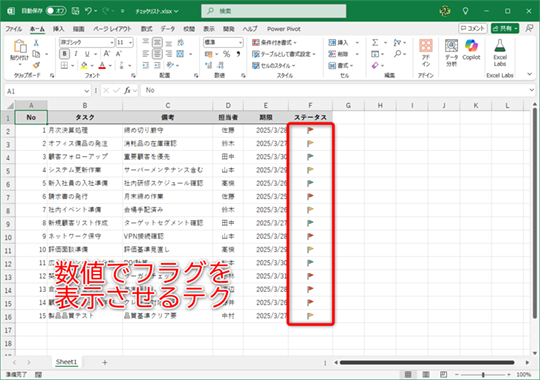Toggle Underline formatting
The height and width of the screenshot is (380, 540).
click(87, 54)
